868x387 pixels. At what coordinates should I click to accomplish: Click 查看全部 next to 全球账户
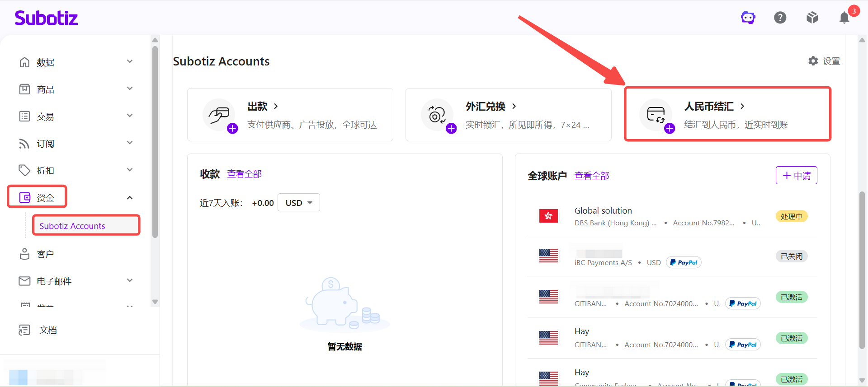pyautogui.click(x=592, y=176)
